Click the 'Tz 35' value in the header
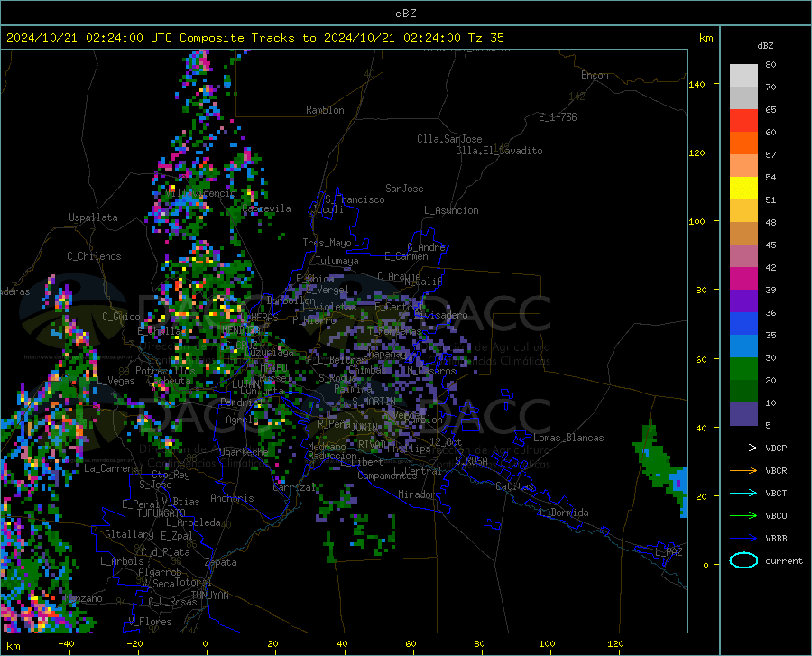812x656 pixels. (x=486, y=38)
